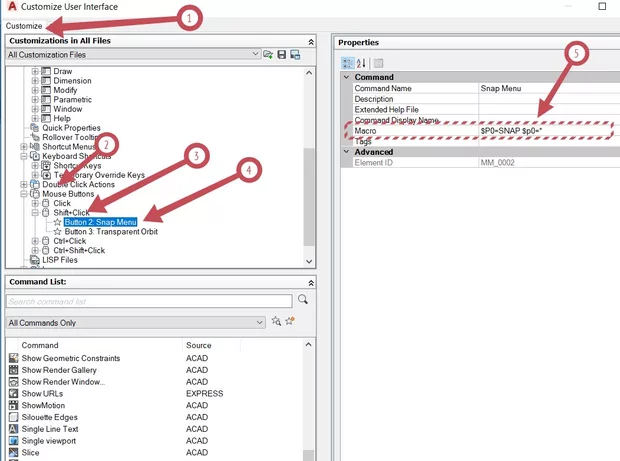Image resolution: width=620 pixels, height=461 pixels.
Task: Expand the Window menu node
Action: [35, 109]
